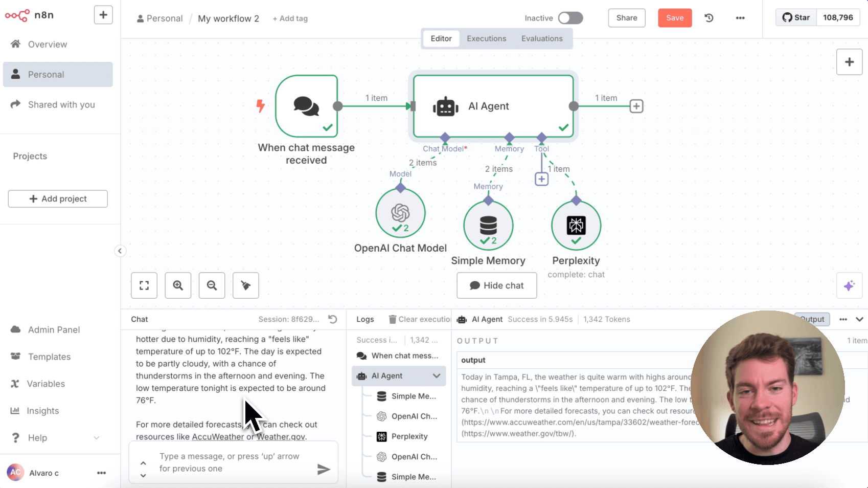Click fit to view canvas button
868x488 pixels.
pyautogui.click(x=144, y=285)
